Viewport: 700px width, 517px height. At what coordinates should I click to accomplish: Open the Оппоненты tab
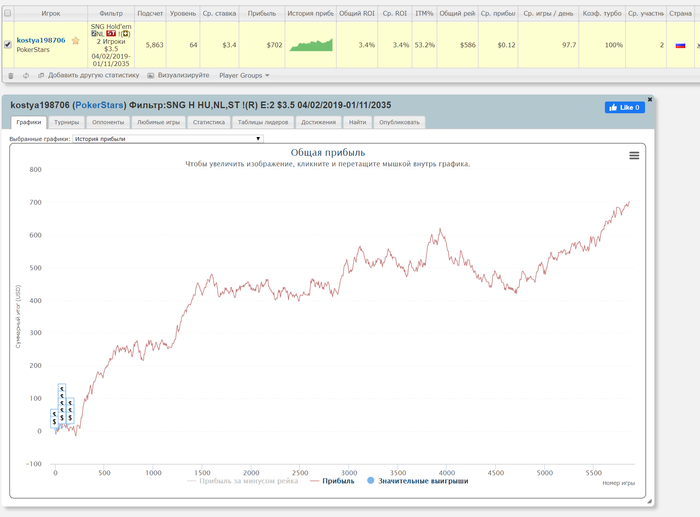(108, 122)
